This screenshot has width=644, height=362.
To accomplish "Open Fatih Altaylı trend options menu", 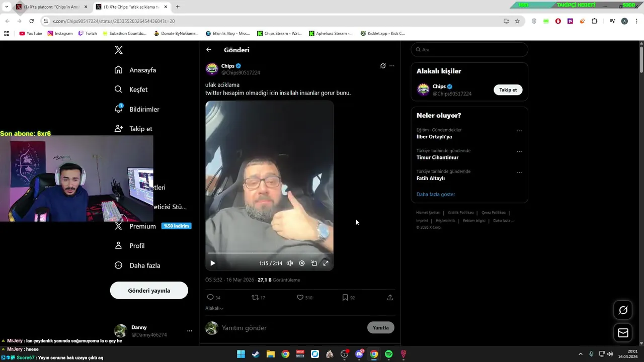I will (519, 172).
